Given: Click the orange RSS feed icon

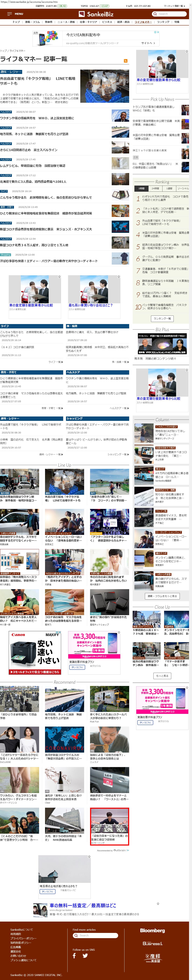Looking at the screenshot, I should click(x=125, y=61).
